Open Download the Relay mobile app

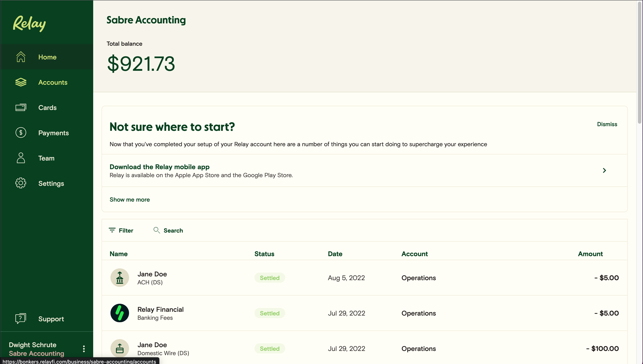click(365, 170)
